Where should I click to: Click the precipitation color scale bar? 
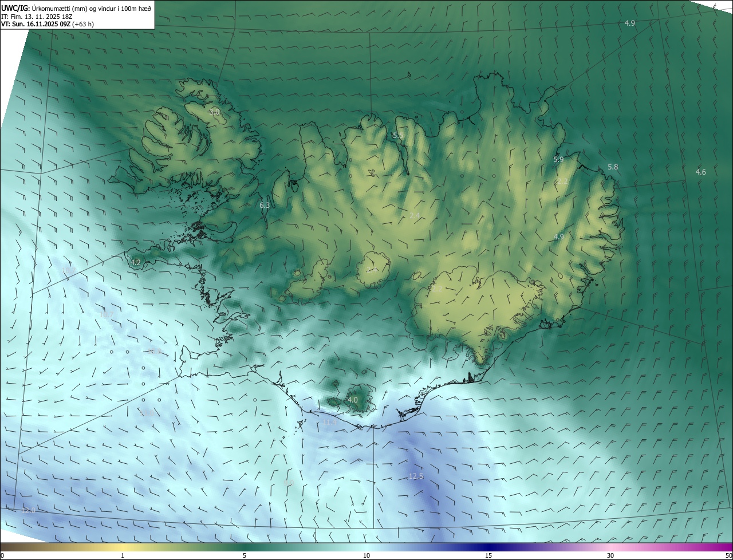366,547
